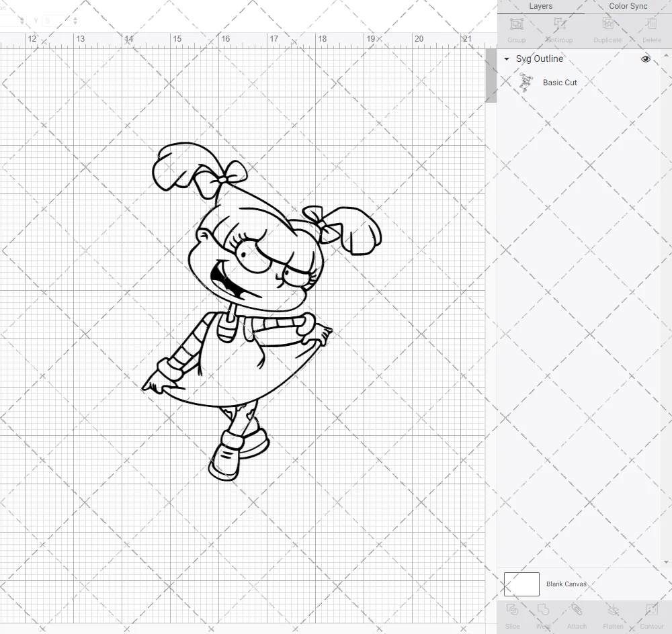
Task: Toggle visibility of Svg Outline
Action: point(645,58)
